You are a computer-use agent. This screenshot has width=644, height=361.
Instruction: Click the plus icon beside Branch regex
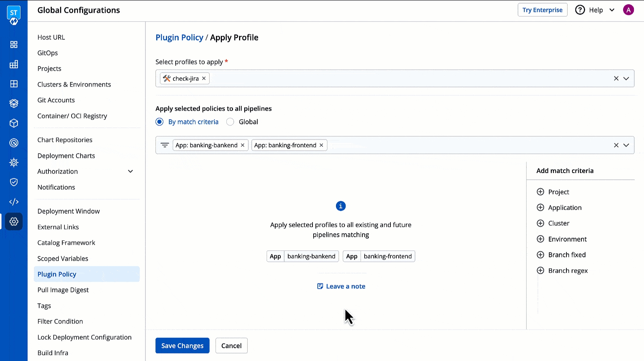point(540,270)
